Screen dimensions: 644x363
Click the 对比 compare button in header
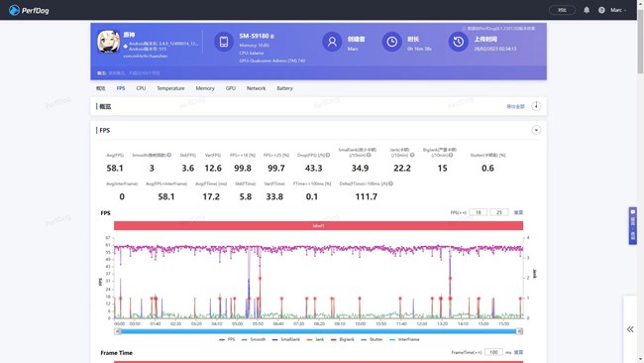(562, 10)
